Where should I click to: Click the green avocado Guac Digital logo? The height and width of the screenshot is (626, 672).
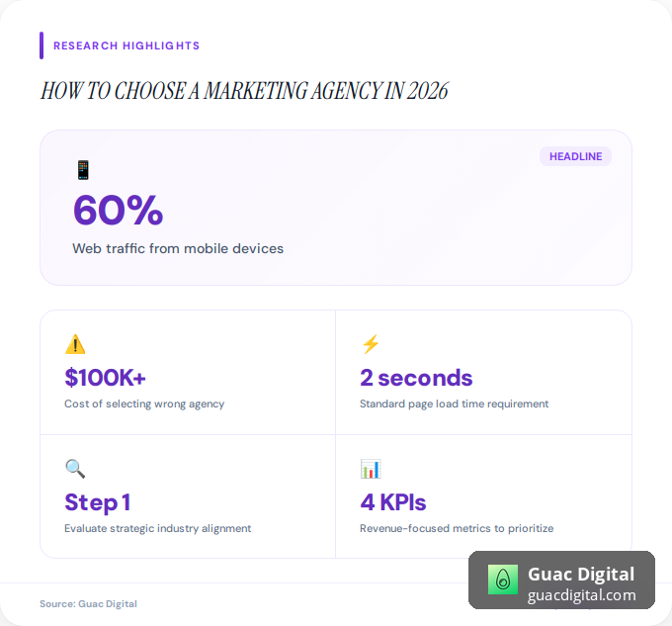click(503, 580)
